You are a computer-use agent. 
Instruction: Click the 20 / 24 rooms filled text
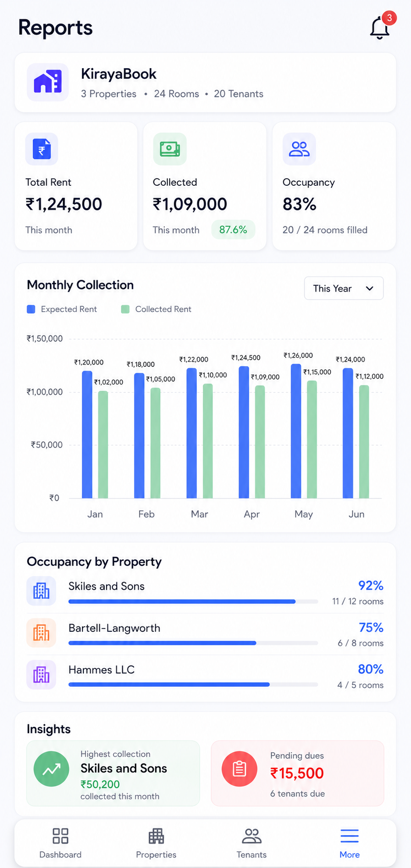click(325, 230)
